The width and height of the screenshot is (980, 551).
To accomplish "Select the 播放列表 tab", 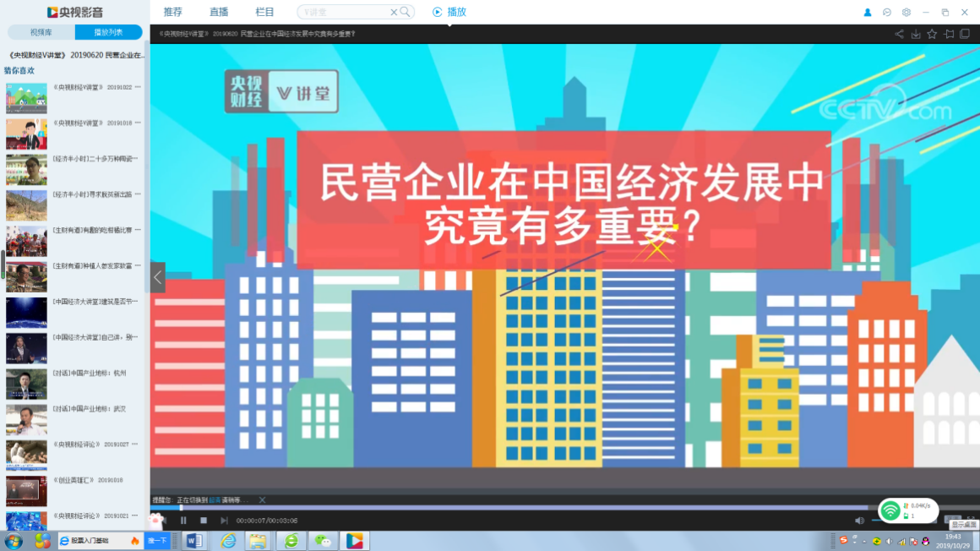I will pos(108,32).
